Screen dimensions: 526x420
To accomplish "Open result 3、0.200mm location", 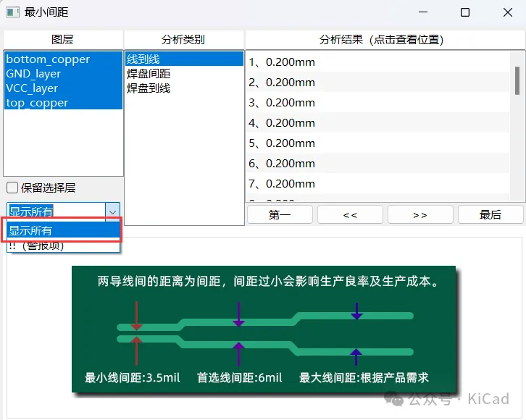I will pos(377,103).
